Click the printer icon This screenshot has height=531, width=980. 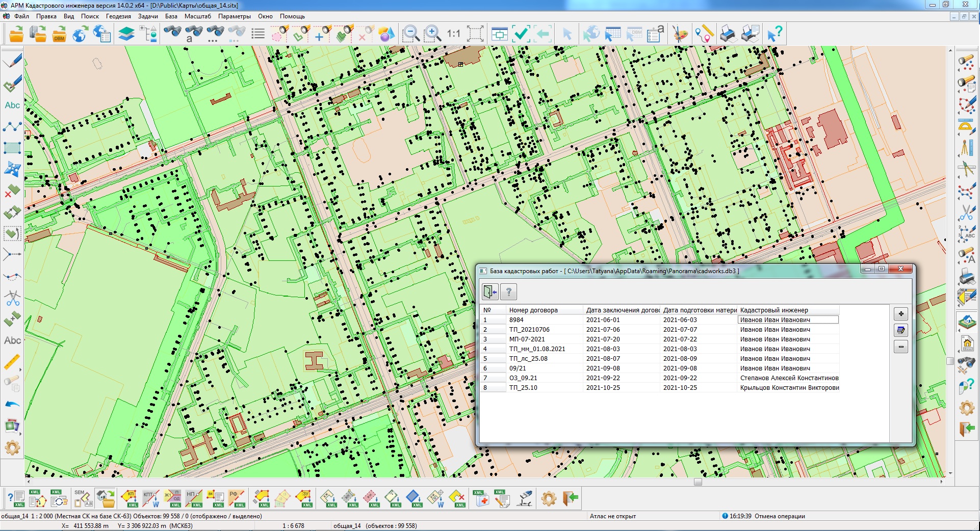pyautogui.click(x=729, y=34)
